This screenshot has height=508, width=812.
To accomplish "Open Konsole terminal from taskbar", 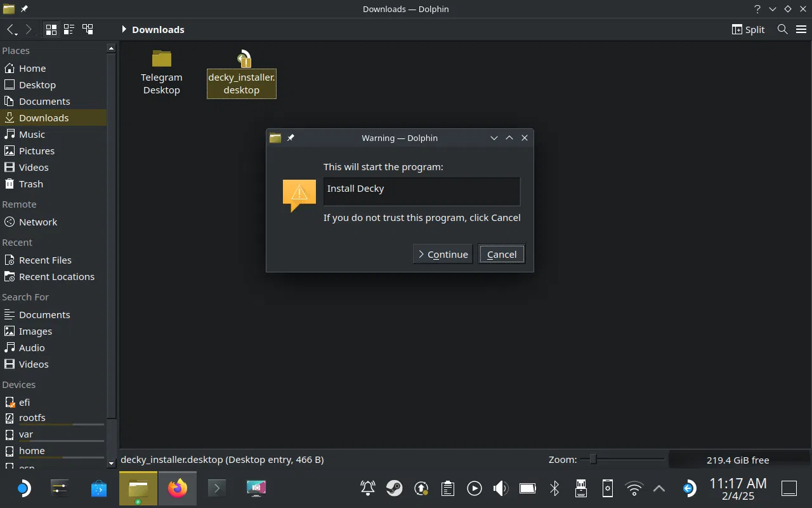I will [217, 488].
